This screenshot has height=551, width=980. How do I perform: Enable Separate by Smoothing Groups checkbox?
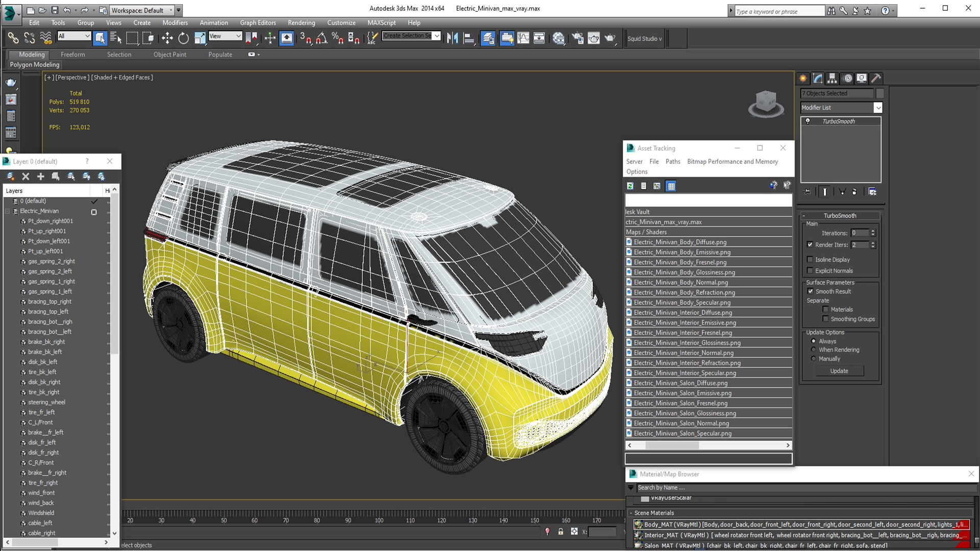pyautogui.click(x=825, y=319)
